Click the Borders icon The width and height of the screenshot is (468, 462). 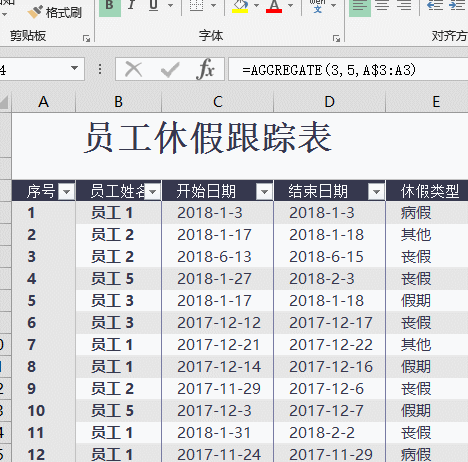point(196,6)
